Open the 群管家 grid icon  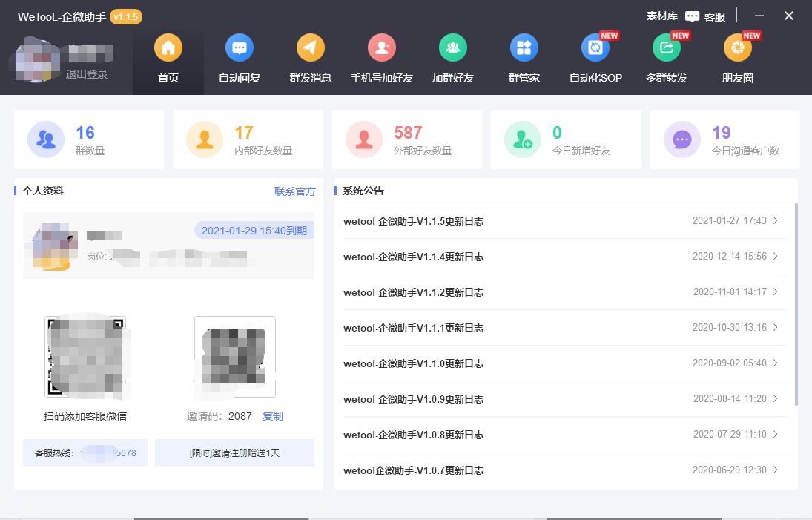524,47
